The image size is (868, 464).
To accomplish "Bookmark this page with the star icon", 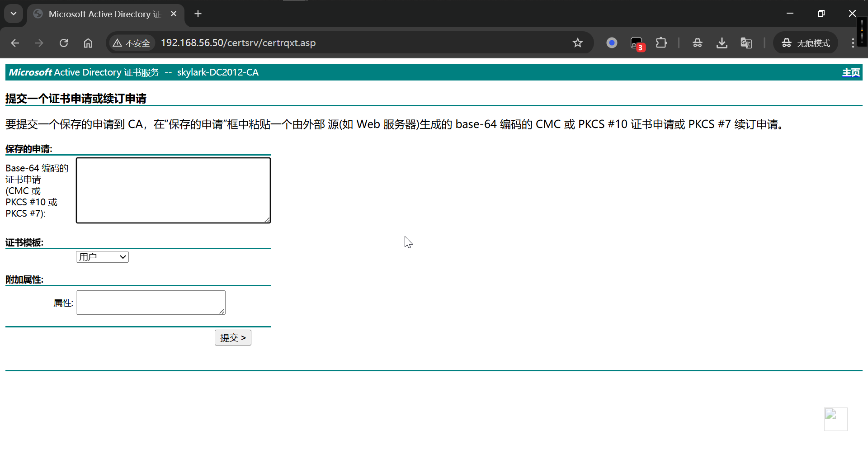I will click(x=577, y=43).
